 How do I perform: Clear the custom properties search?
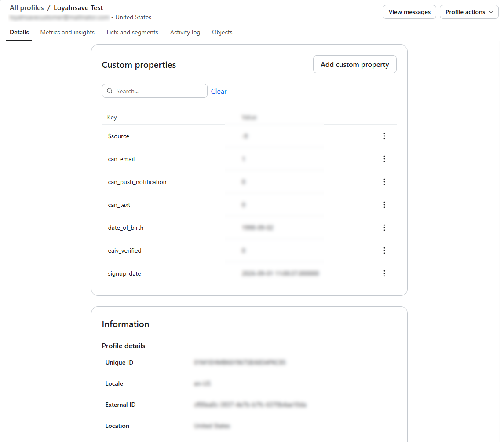pyautogui.click(x=219, y=92)
